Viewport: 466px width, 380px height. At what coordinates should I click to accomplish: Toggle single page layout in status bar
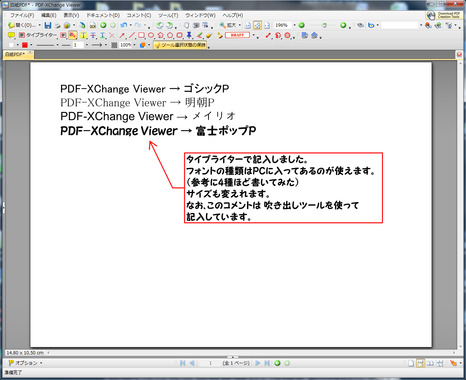pyautogui.click(x=411, y=363)
